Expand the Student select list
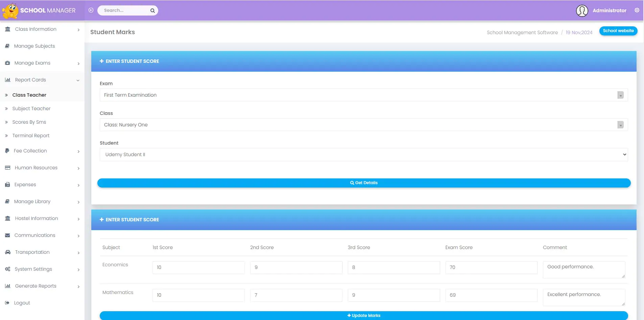The image size is (644, 320). coord(363,154)
